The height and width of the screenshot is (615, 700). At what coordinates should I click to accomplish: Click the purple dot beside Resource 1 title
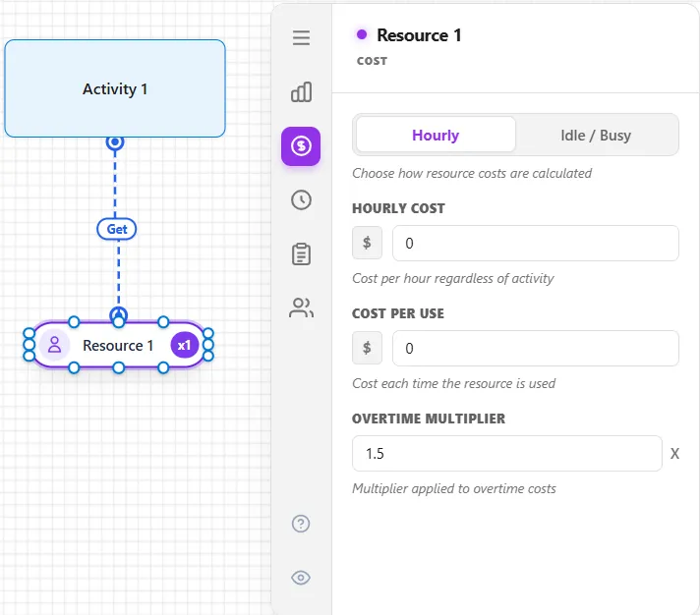pyautogui.click(x=362, y=34)
